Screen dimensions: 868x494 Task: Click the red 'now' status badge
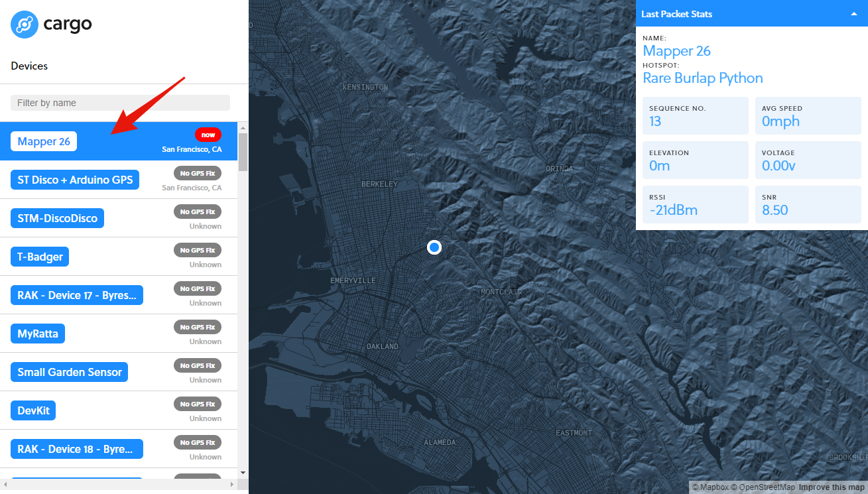coord(208,135)
